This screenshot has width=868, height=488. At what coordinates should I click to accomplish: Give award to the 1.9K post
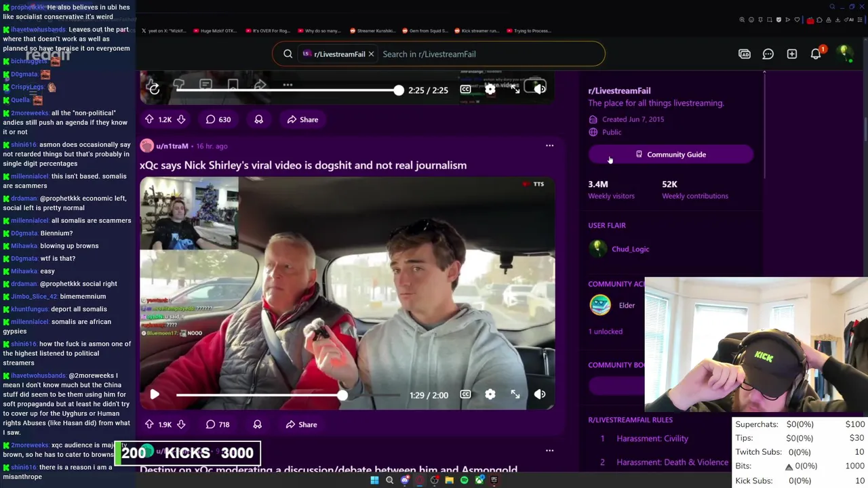(257, 424)
